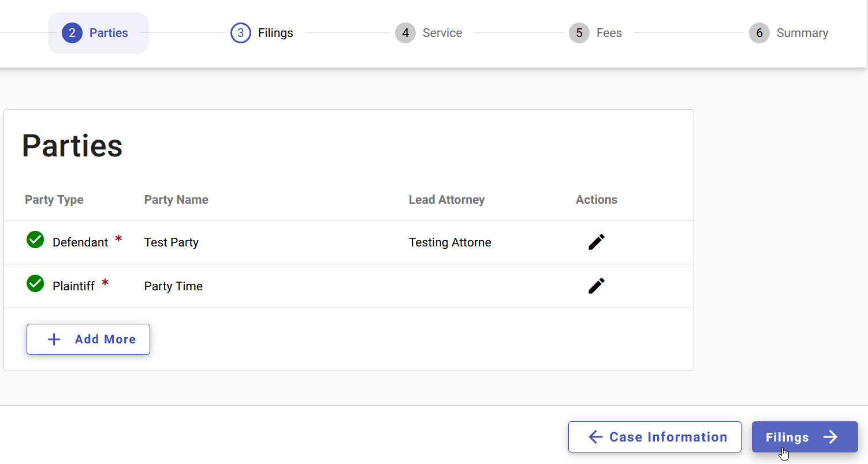This screenshot has width=868, height=464.
Task: Select step 2 Parties in the stepper
Action: coord(98,33)
